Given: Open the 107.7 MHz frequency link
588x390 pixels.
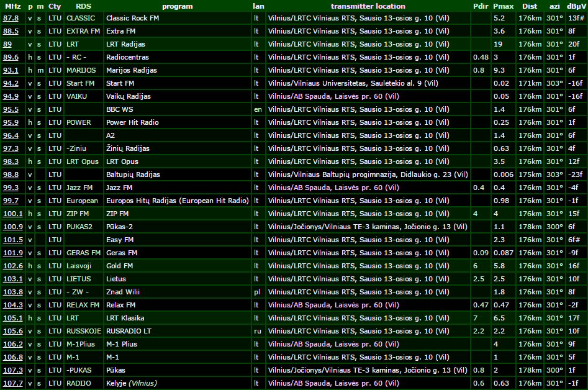Looking at the screenshot, I should [13, 383].
